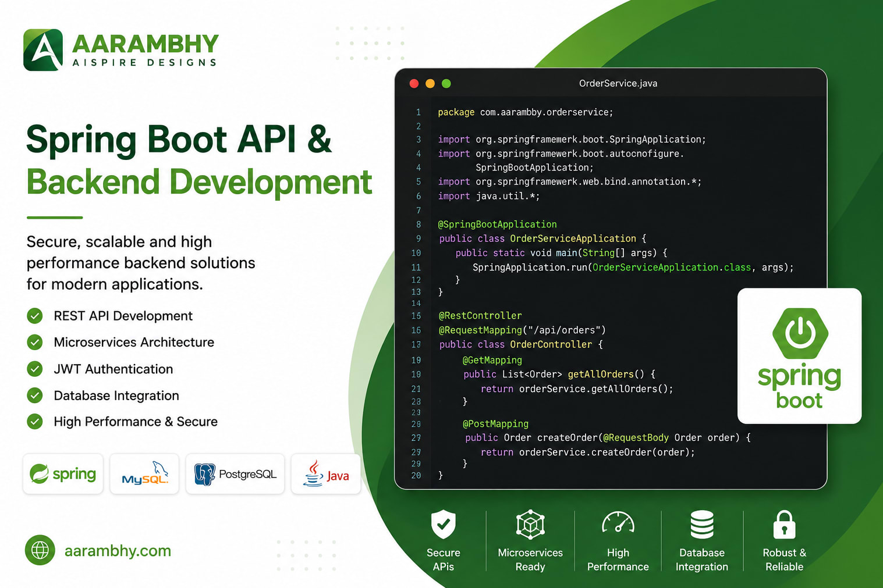Click line number 1 in code gutter
This screenshot has width=883, height=588.
[418, 112]
